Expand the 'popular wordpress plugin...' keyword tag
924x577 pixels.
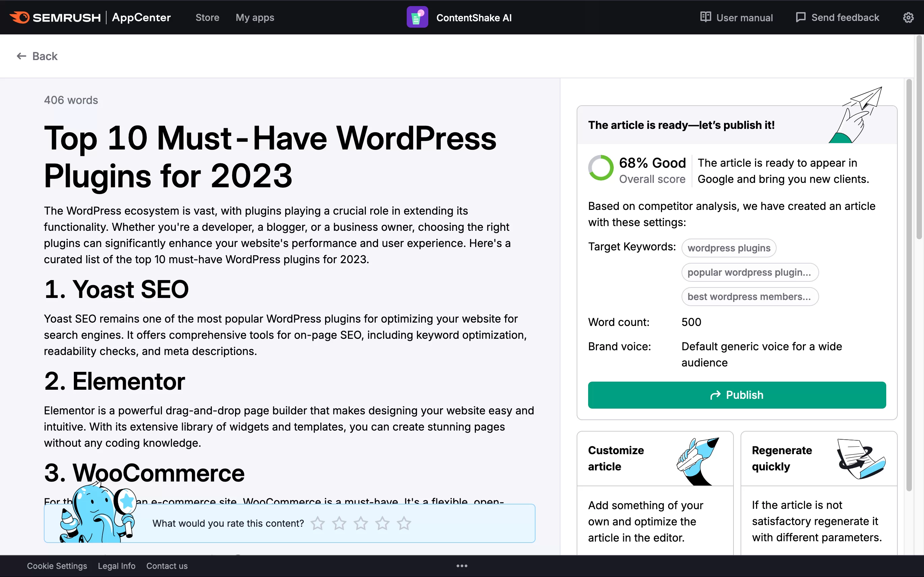pos(749,272)
